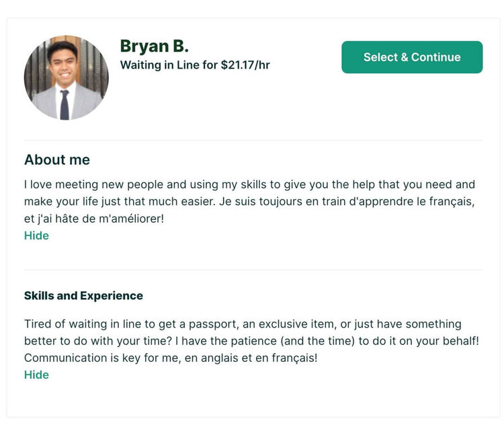Click the Select & Continue button
Viewport: 504px width, 423px height.
(412, 57)
